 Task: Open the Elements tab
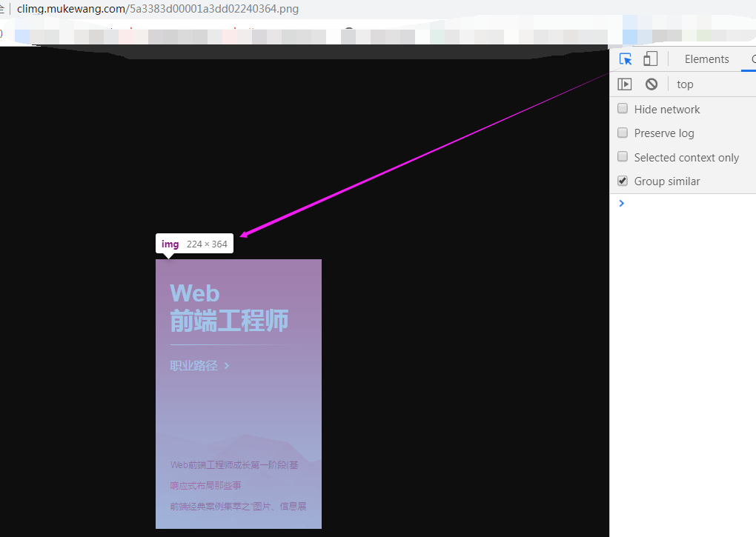coord(706,59)
